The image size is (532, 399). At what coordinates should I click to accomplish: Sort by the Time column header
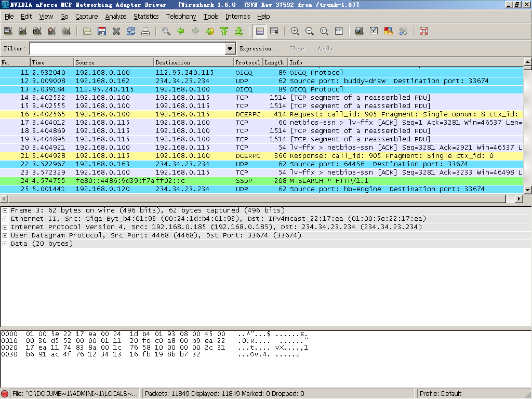pyautogui.click(x=52, y=62)
